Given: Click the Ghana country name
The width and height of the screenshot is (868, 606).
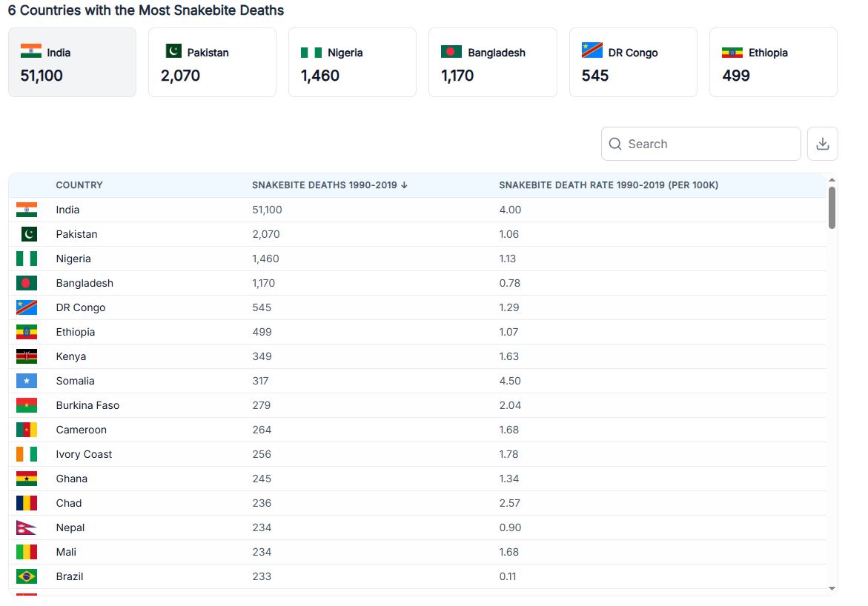Looking at the screenshot, I should [x=71, y=479].
